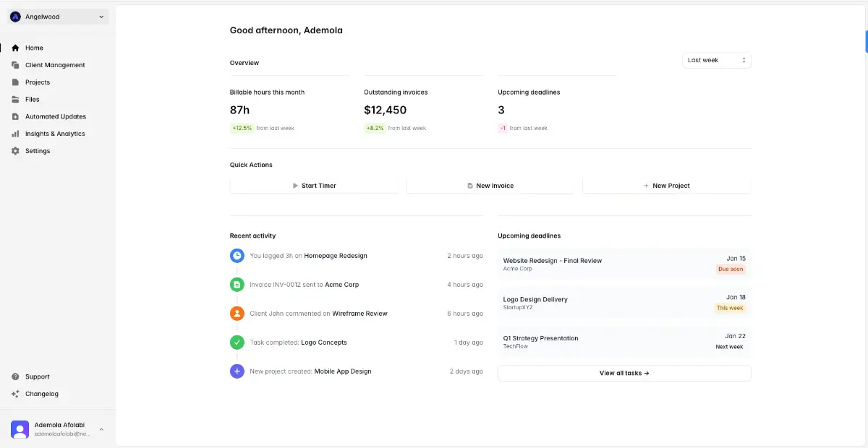Click the Files folder icon
This screenshot has height=448, width=868.
point(15,100)
